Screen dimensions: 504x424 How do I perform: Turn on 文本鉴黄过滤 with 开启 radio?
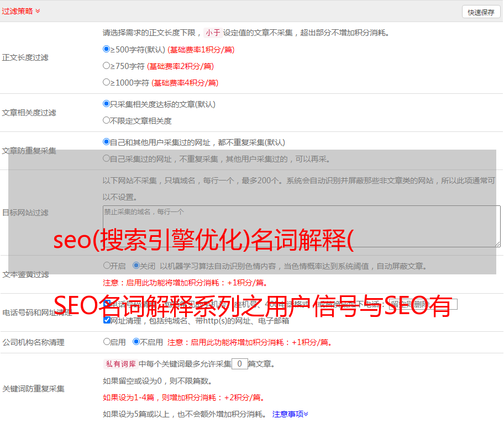(x=107, y=266)
